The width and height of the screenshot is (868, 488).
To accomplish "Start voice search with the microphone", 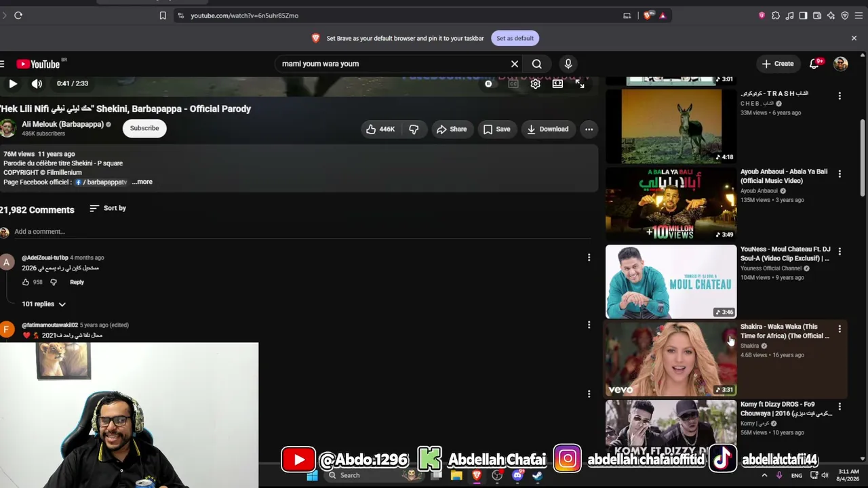I will (x=568, y=64).
